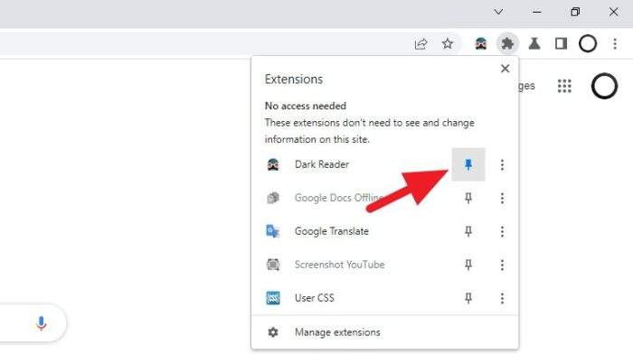Unpin the Dark Reader extension
Viewport: 633px width, 364px height.
click(x=468, y=164)
